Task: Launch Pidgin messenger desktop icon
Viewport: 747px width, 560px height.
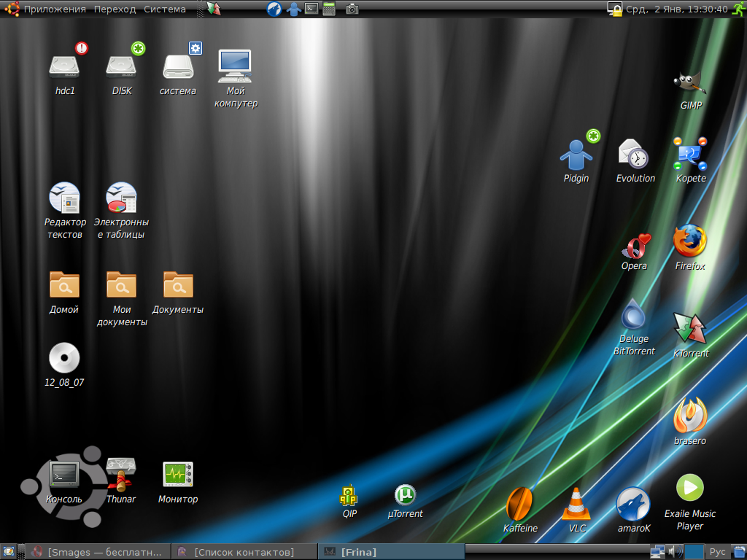Action: [x=576, y=155]
